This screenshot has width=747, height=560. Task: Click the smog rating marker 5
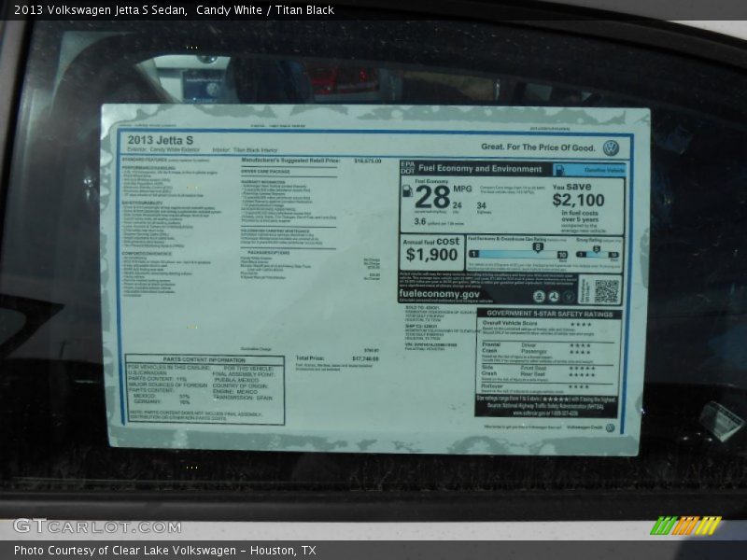[595, 249]
